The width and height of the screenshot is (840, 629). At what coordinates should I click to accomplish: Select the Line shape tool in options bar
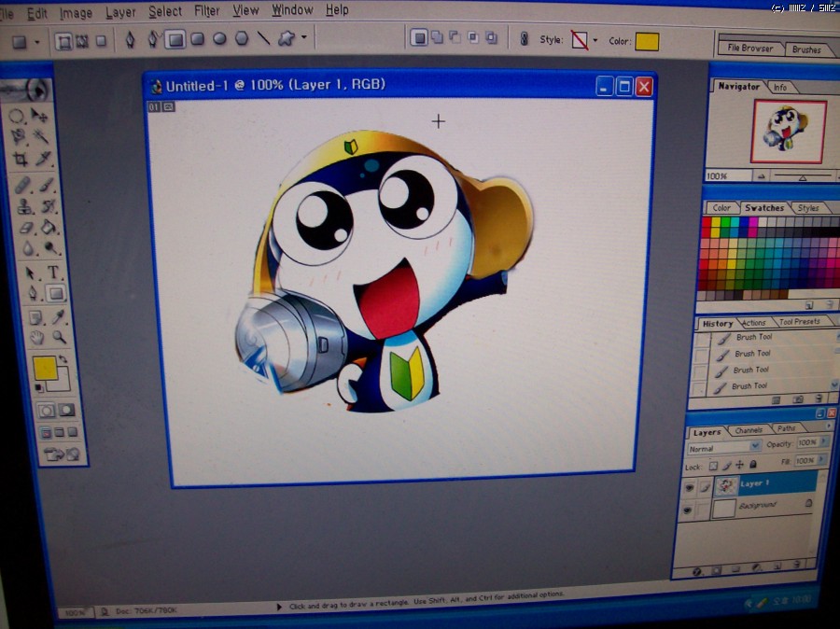(263, 39)
